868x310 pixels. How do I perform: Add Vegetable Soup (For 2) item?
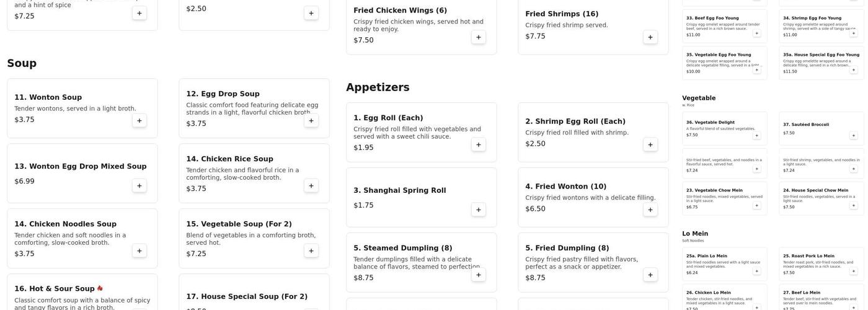[x=311, y=251]
